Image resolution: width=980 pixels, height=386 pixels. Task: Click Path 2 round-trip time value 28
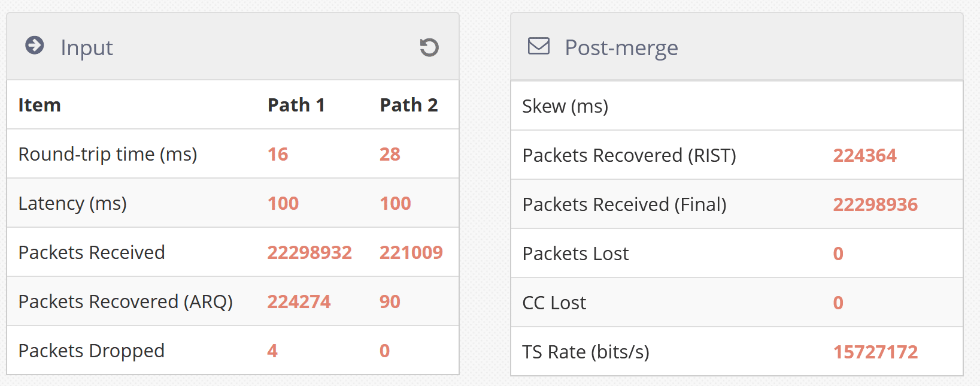click(x=390, y=154)
